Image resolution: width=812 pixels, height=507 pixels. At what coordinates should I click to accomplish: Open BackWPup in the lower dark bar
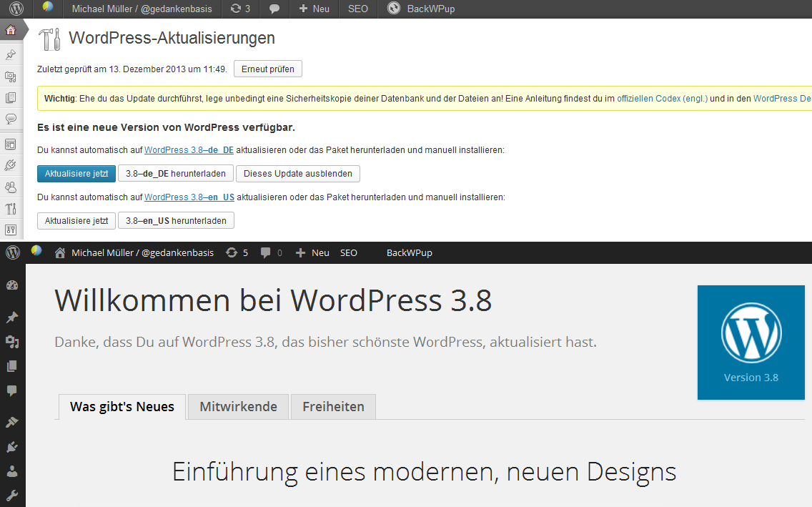point(409,252)
